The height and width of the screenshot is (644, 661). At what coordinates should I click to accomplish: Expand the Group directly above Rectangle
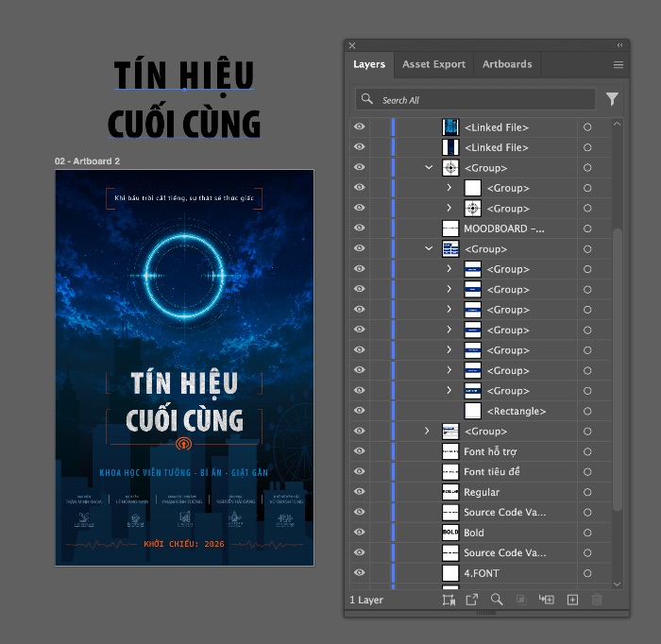[x=449, y=390]
